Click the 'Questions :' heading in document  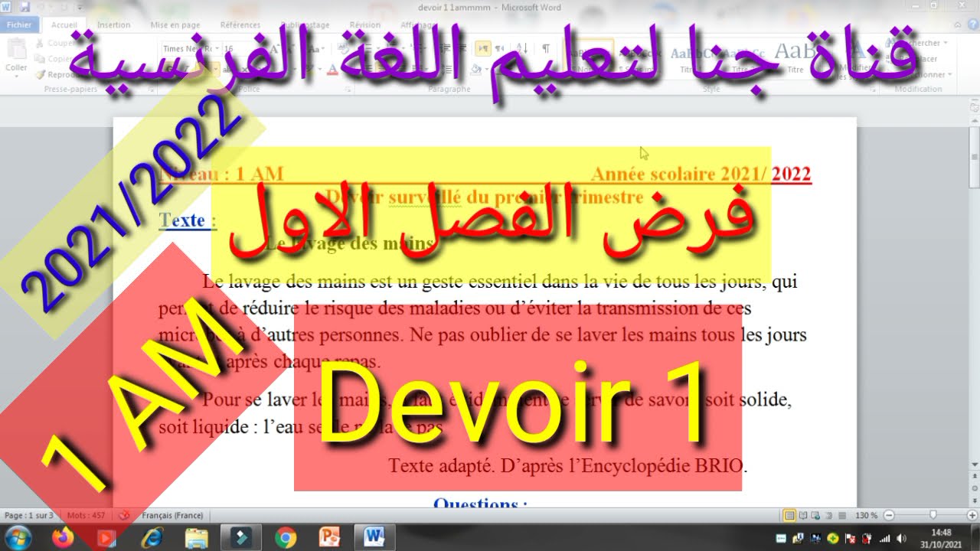480,504
